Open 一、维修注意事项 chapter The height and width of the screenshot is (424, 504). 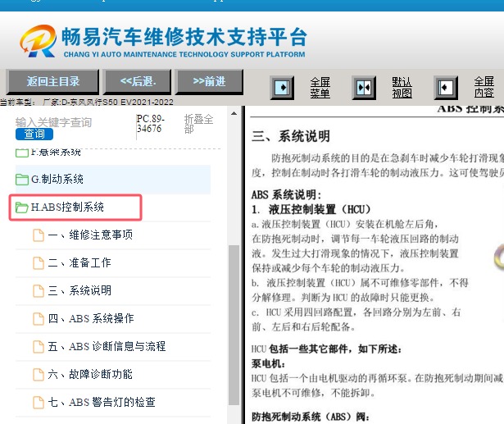pyautogui.click(x=90, y=235)
